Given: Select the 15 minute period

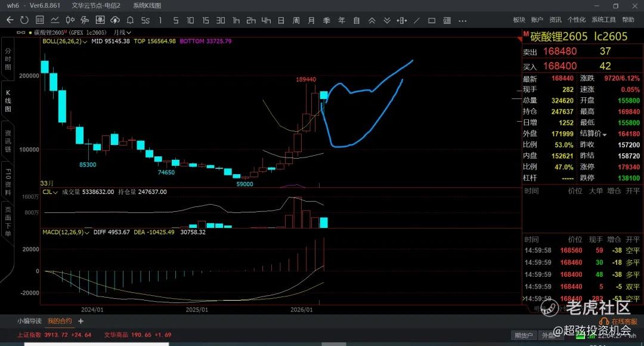Looking at the screenshot, I should [205, 20].
